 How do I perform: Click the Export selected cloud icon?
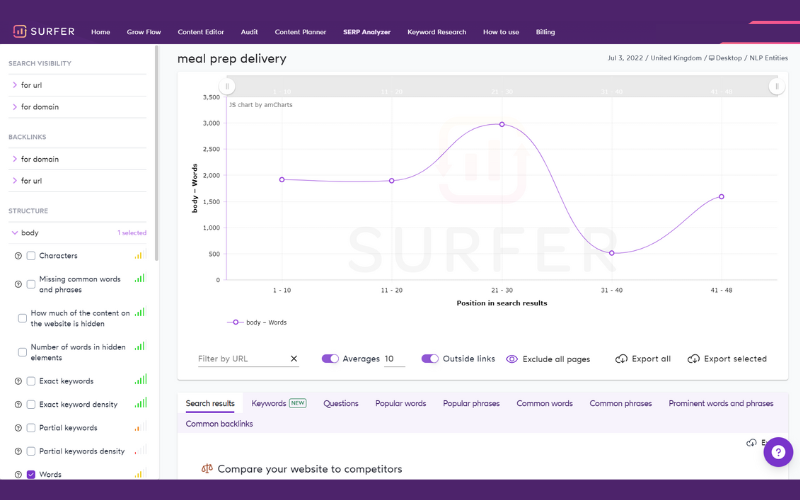coord(693,359)
